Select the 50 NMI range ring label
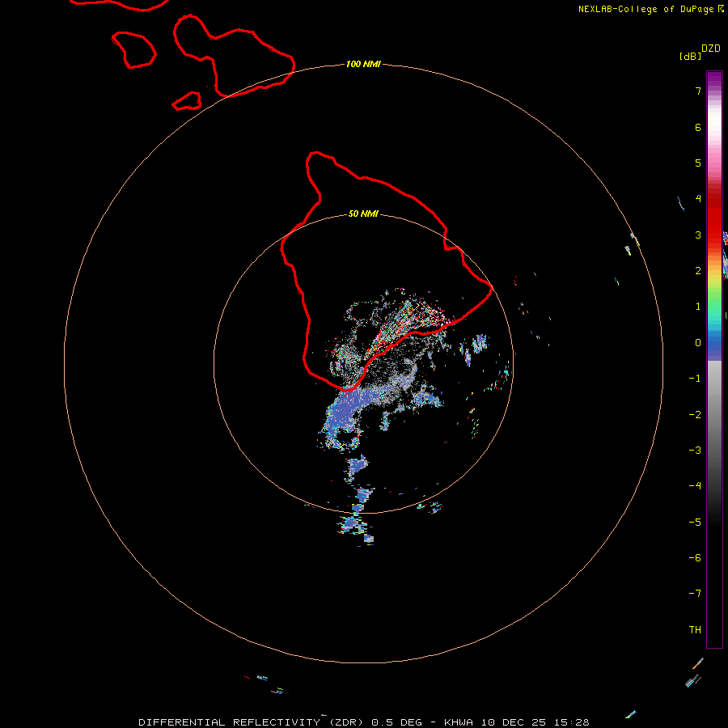 tap(363, 214)
